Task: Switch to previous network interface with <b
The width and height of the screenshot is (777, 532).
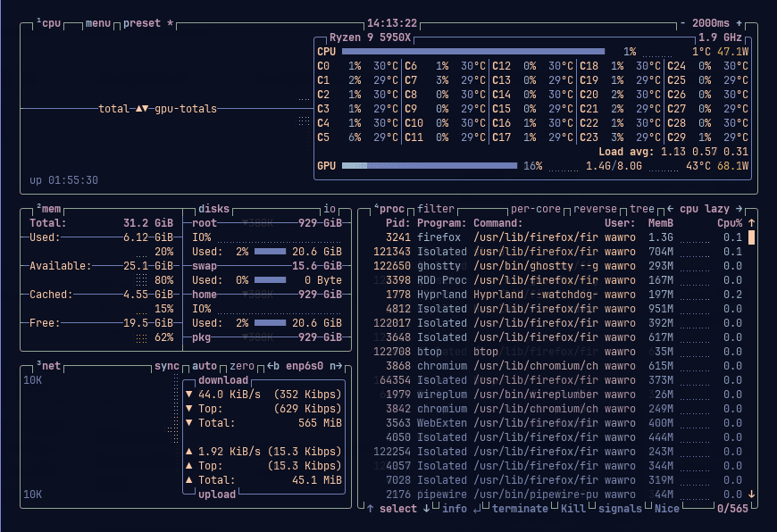Action: pyautogui.click(x=272, y=366)
